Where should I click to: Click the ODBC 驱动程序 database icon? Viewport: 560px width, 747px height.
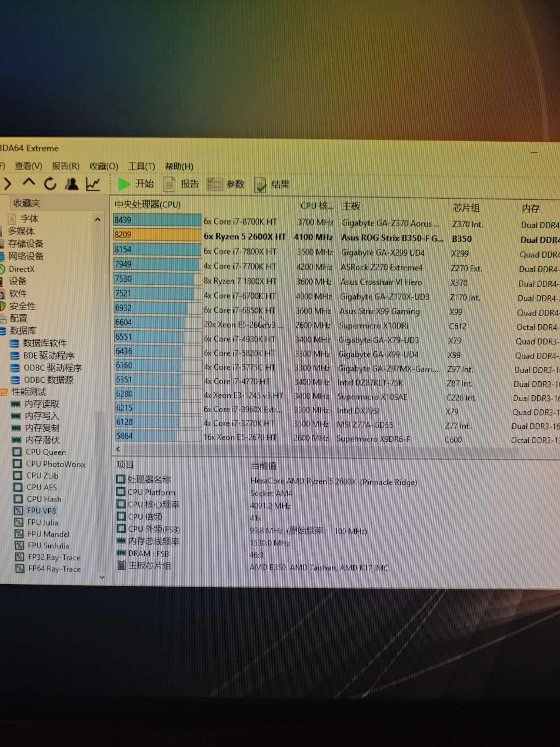[x=16, y=368]
